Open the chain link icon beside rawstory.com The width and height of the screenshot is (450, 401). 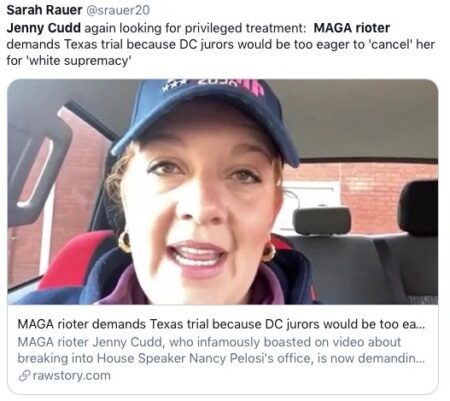point(24,376)
